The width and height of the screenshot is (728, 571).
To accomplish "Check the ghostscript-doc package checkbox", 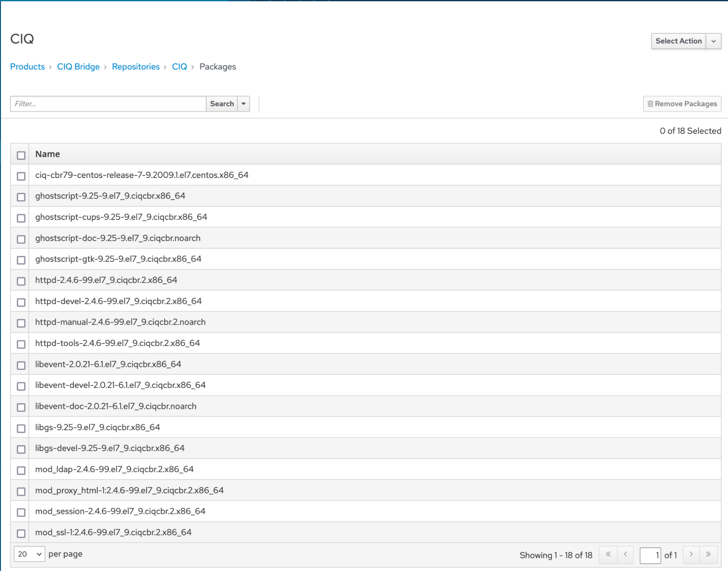I will point(21,239).
